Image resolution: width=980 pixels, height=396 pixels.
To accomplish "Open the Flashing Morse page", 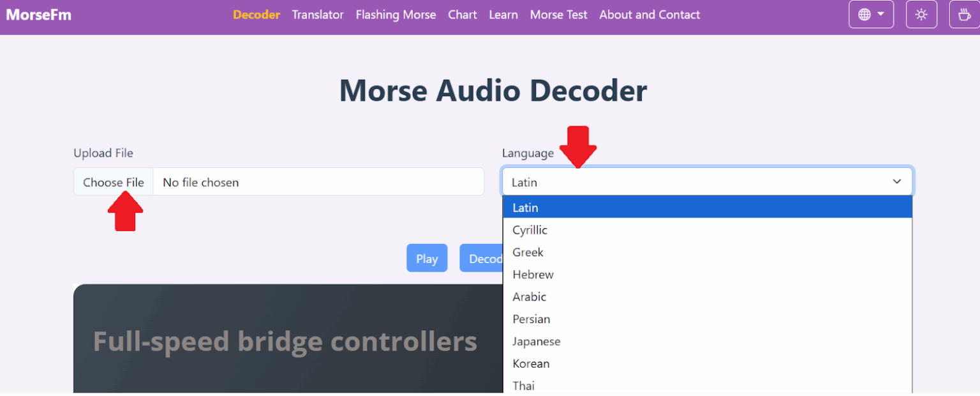I will click(396, 14).
